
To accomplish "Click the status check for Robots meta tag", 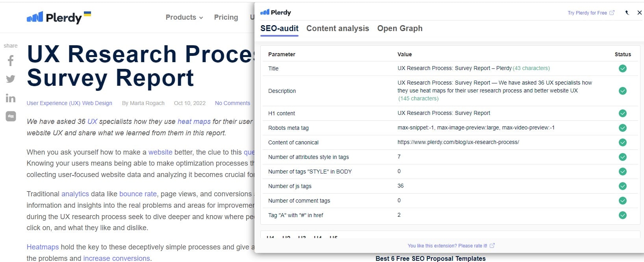I will 622,128.
